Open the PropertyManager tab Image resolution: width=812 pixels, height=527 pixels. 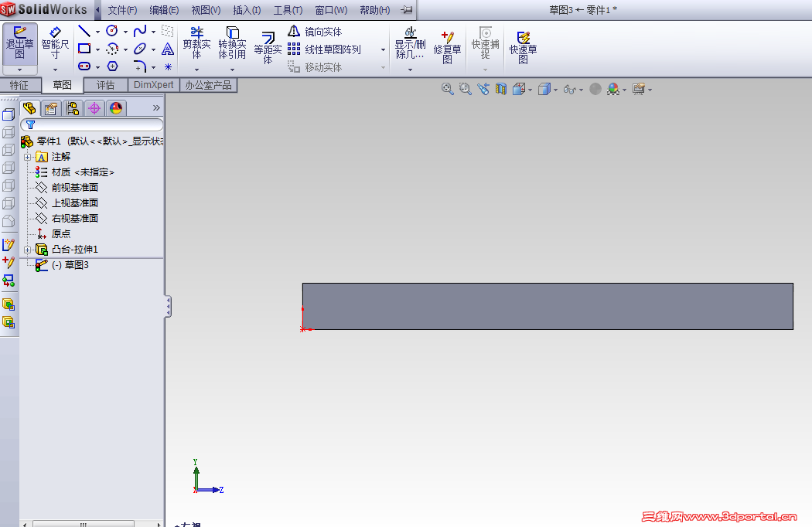pos(51,108)
